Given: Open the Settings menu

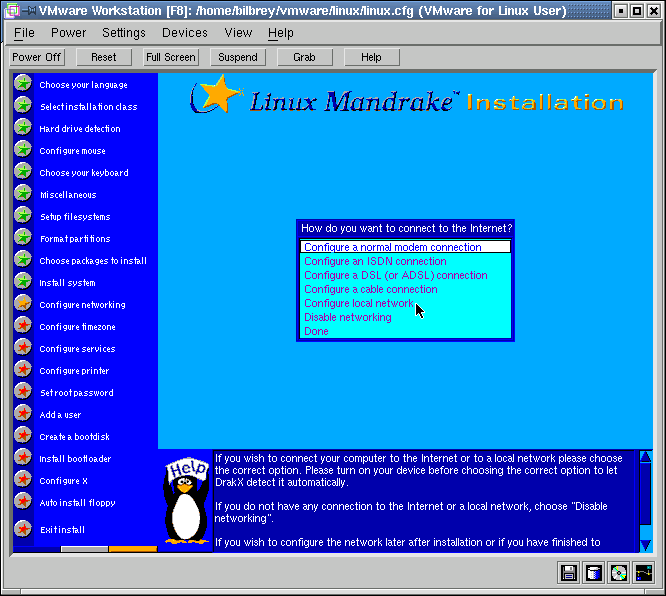Looking at the screenshot, I should click(124, 33).
